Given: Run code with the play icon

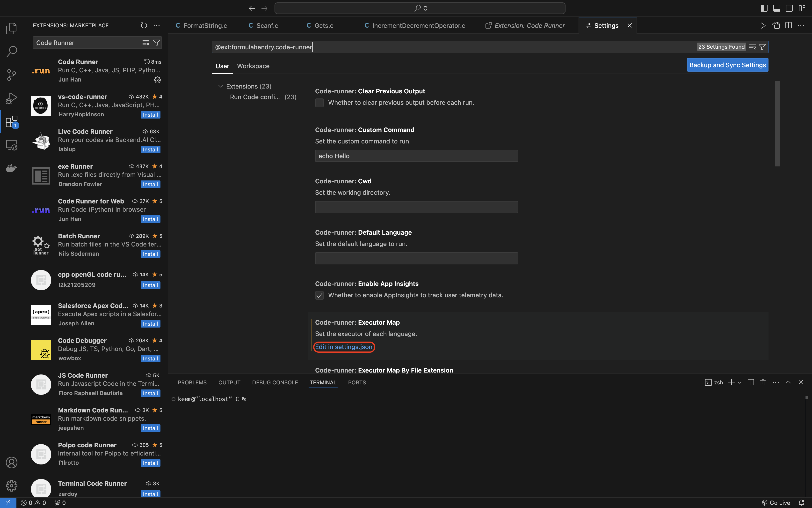Looking at the screenshot, I should coord(763,26).
